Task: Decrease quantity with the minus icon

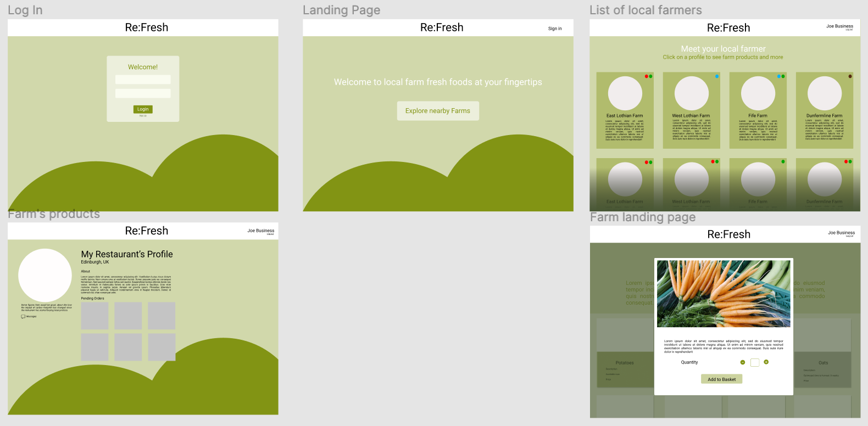Action: coord(743,362)
